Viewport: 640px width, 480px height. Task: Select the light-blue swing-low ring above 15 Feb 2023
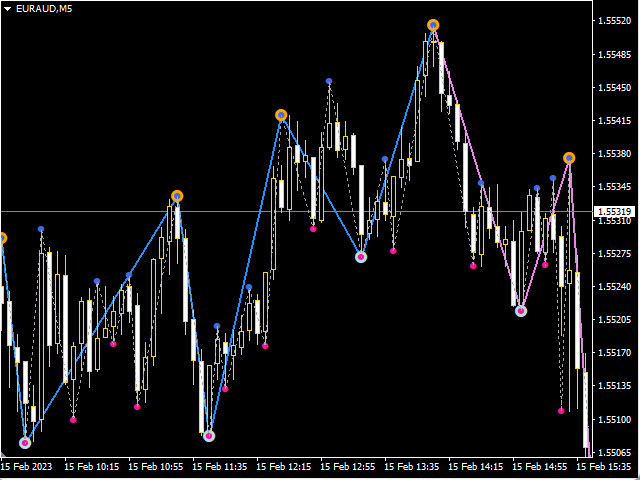25,443
